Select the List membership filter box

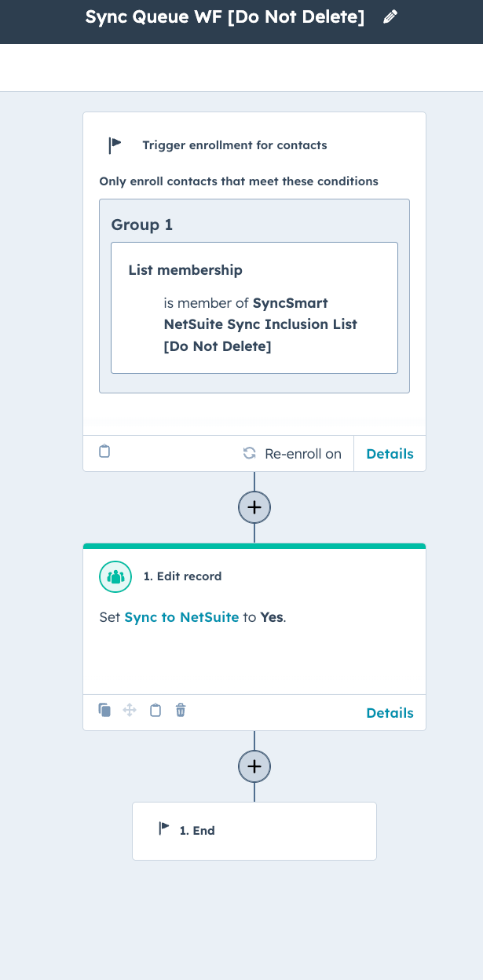coord(254,307)
